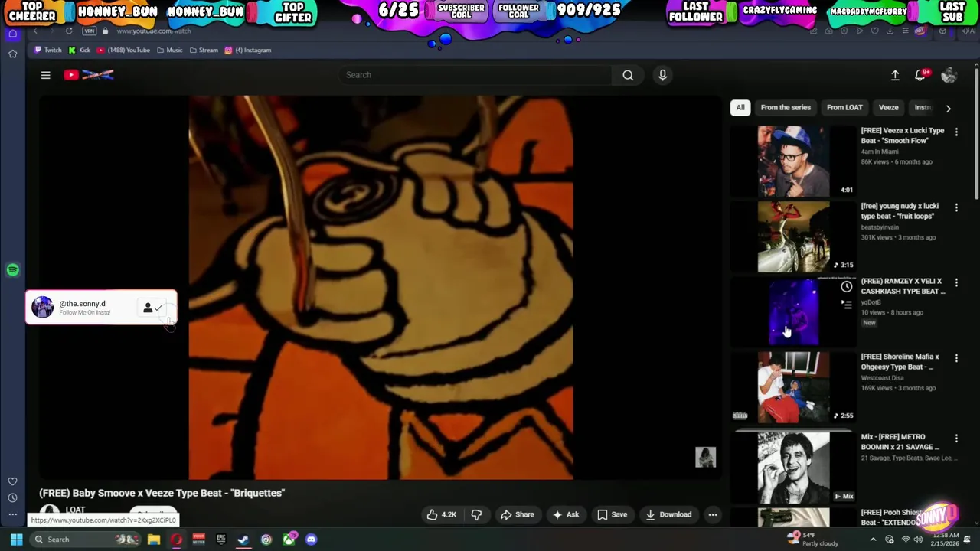Open options for Metro Boomin mix
Image resolution: width=980 pixels, height=551 pixels.
(956, 439)
